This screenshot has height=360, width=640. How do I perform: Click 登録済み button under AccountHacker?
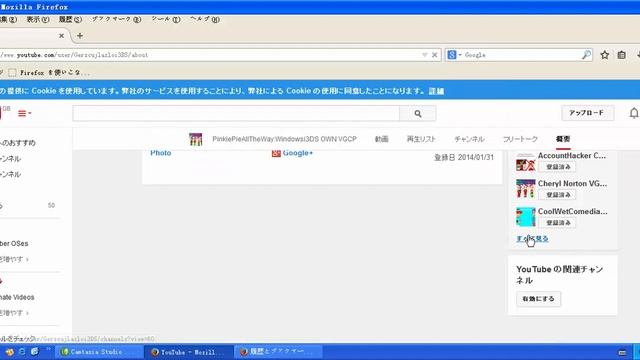[x=558, y=167]
